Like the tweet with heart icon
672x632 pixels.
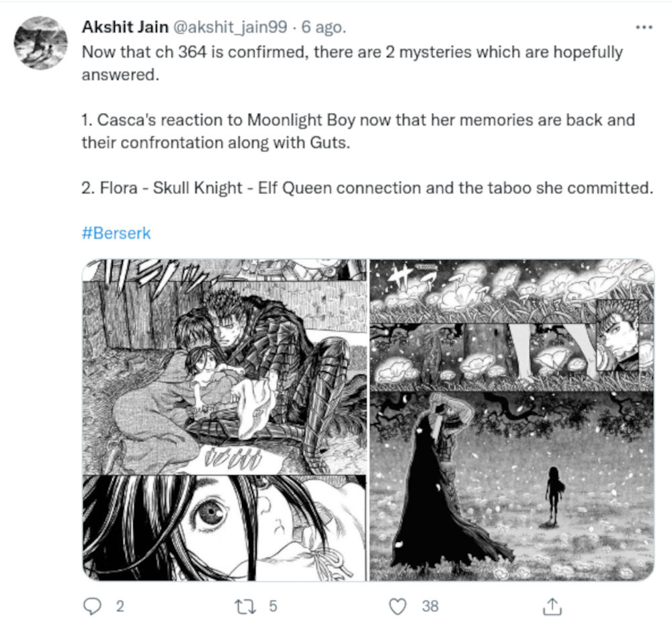(398, 606)
